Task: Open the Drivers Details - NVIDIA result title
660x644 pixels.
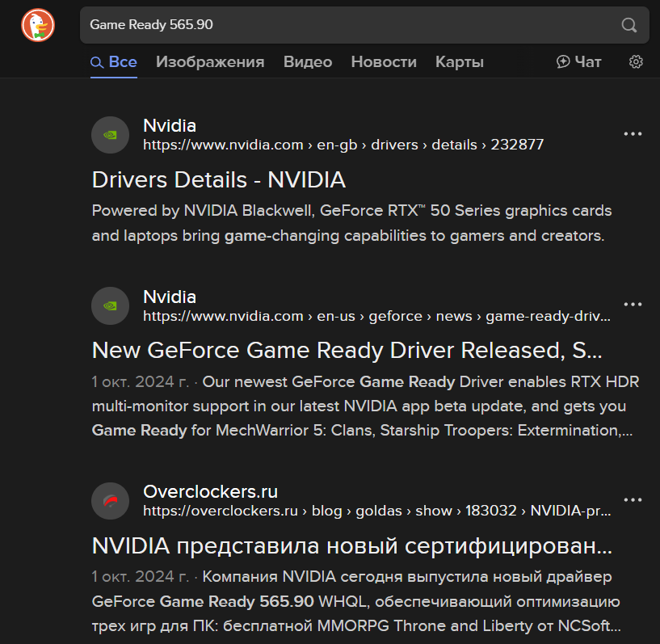Action: [219, 180]
